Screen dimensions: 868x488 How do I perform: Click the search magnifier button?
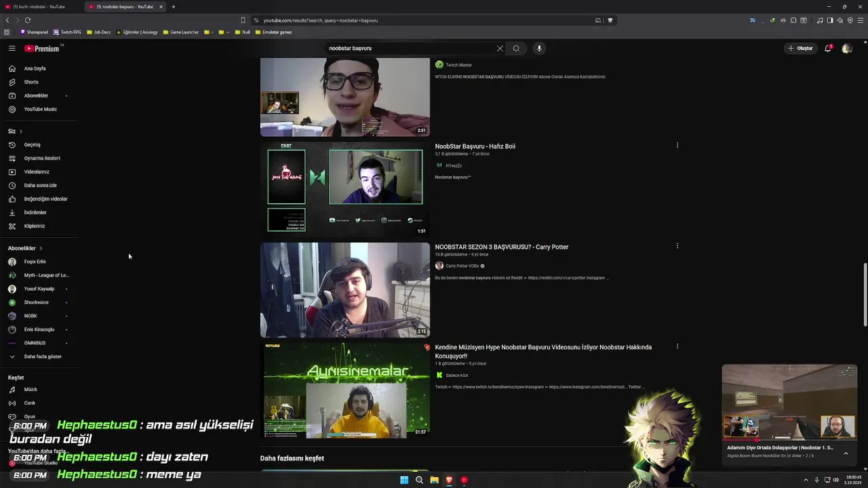click(516, 48)
